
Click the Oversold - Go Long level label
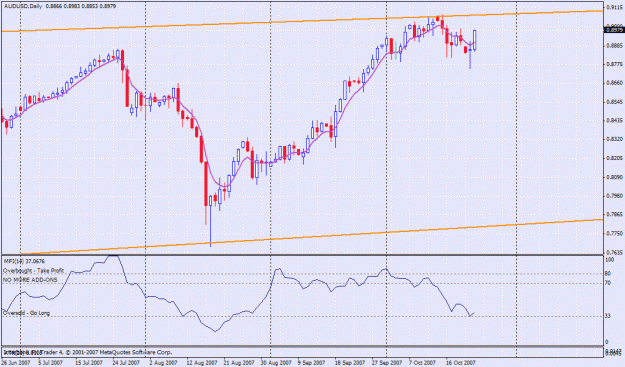pyautogui.click(x=27, y=313)
